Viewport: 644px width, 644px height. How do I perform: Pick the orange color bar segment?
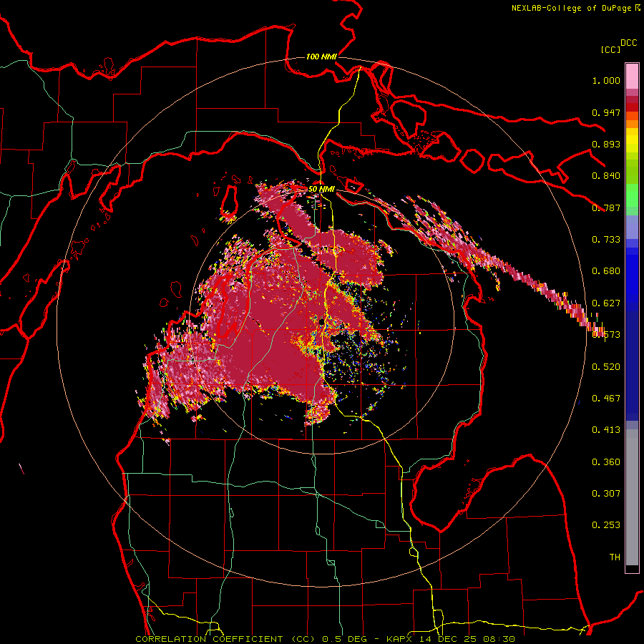632,124
